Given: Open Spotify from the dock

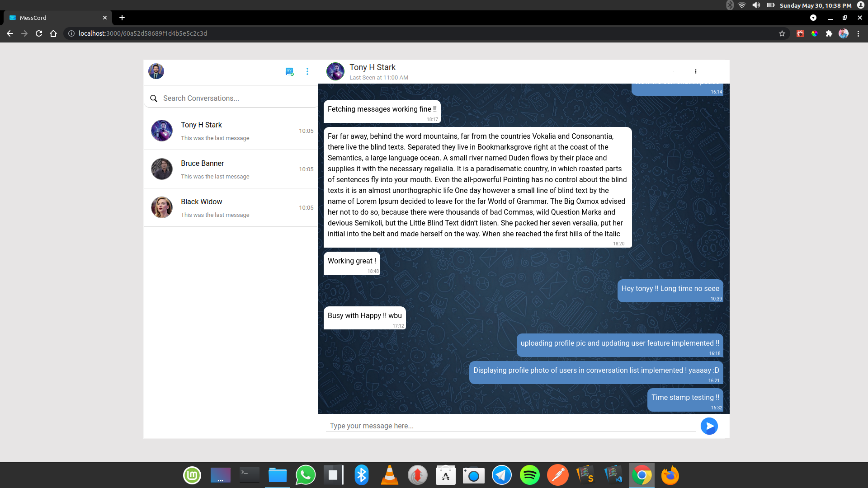Looking at the screenshot, I should click(530, 475).
